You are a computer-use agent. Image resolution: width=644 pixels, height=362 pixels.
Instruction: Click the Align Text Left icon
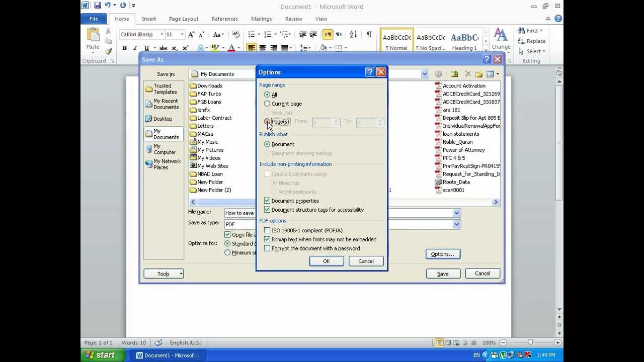point(252,48)
